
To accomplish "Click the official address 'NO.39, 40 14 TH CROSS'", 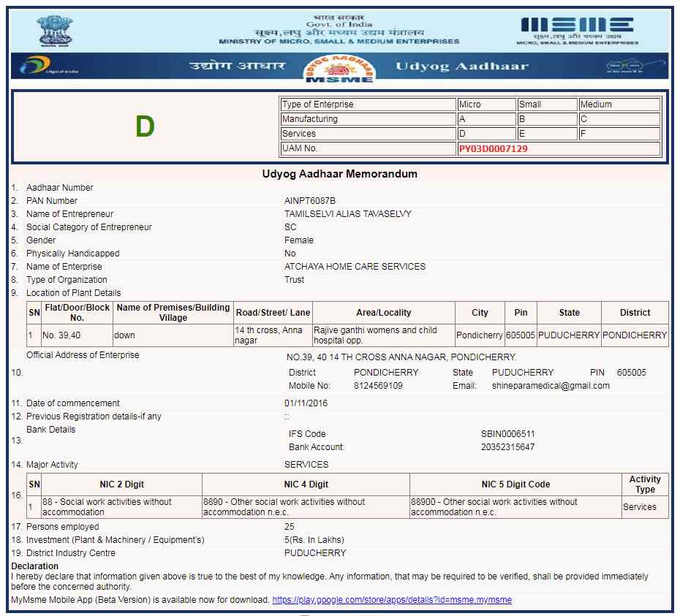I will (401, 357).
